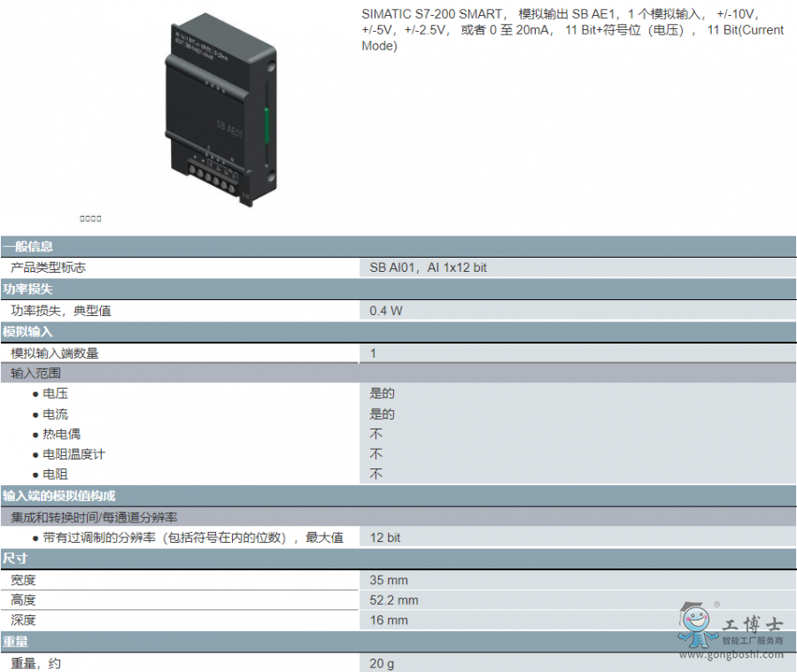Click the '12 bit' value
Viewport: 797px width, 672px height.
pos(385,537)
